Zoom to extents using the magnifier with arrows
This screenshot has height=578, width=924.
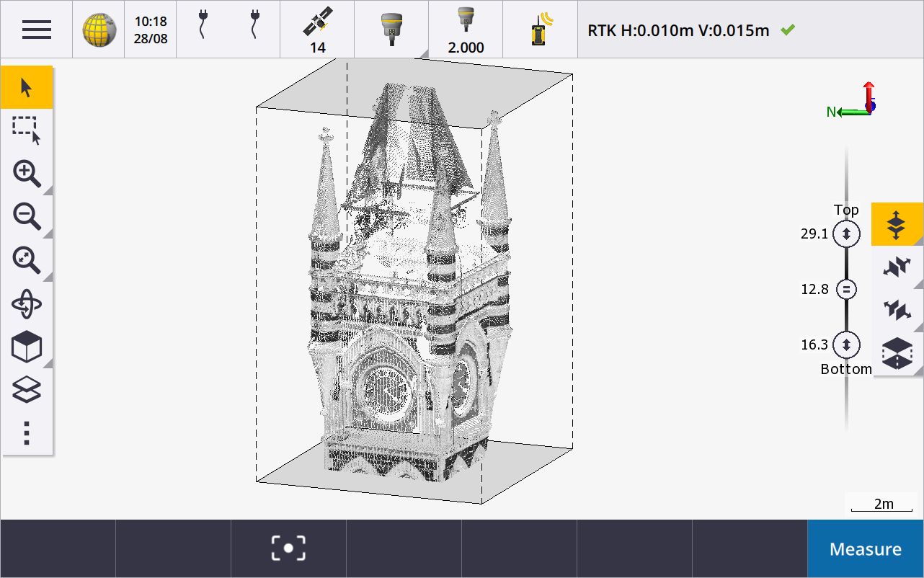(27, 260)
